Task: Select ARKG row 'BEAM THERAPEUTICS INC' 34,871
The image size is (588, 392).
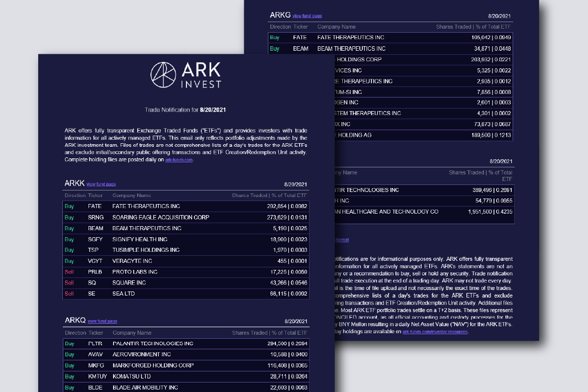Action: [390, 48]
